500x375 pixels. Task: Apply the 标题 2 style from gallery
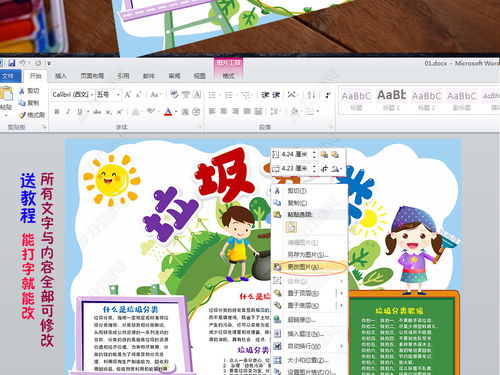(x=426, y=99)
